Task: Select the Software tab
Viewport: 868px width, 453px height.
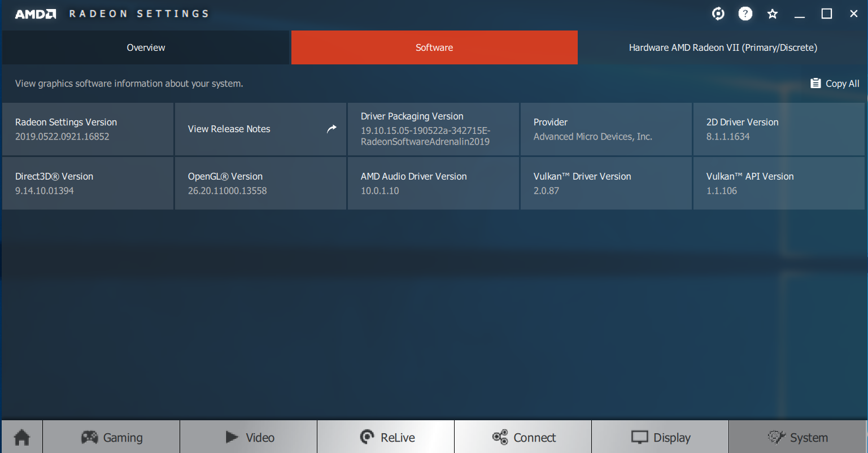Action: pos(434,47)
